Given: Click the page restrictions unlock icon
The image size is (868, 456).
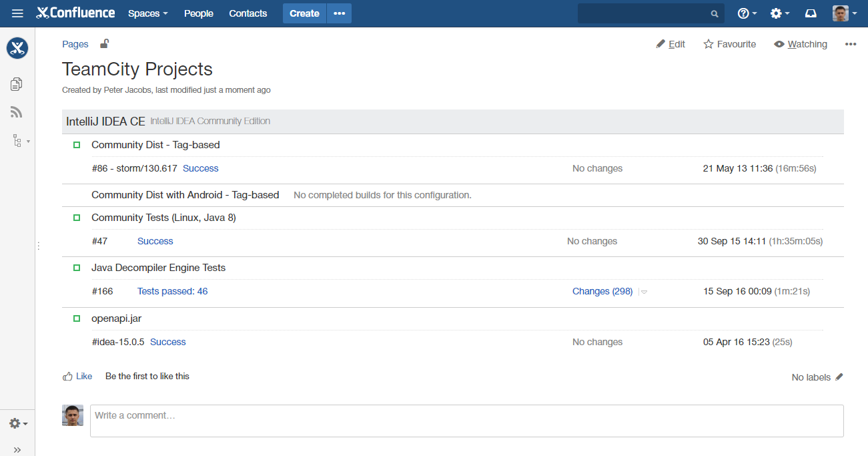Looking at the screenshot, I should [104, 44].
